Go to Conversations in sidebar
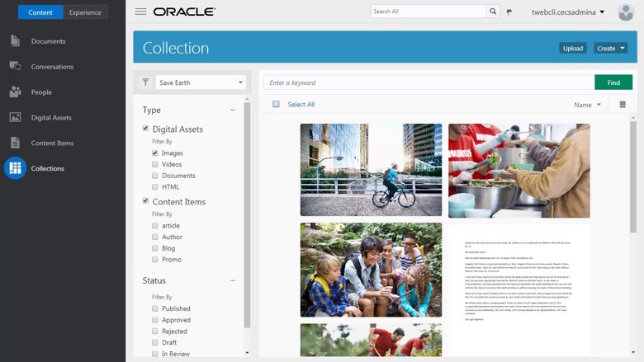The image size is (644, 362). (x=52, y=67)
